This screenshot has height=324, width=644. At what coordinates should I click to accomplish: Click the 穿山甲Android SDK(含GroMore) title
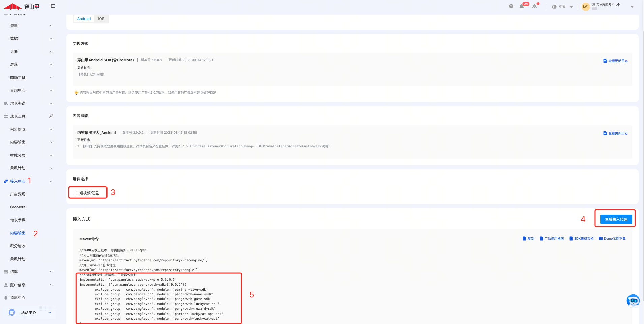point(105,60)
